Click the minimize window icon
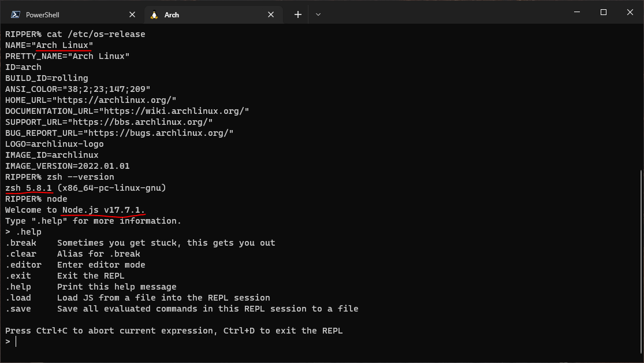 pos(576,12)
